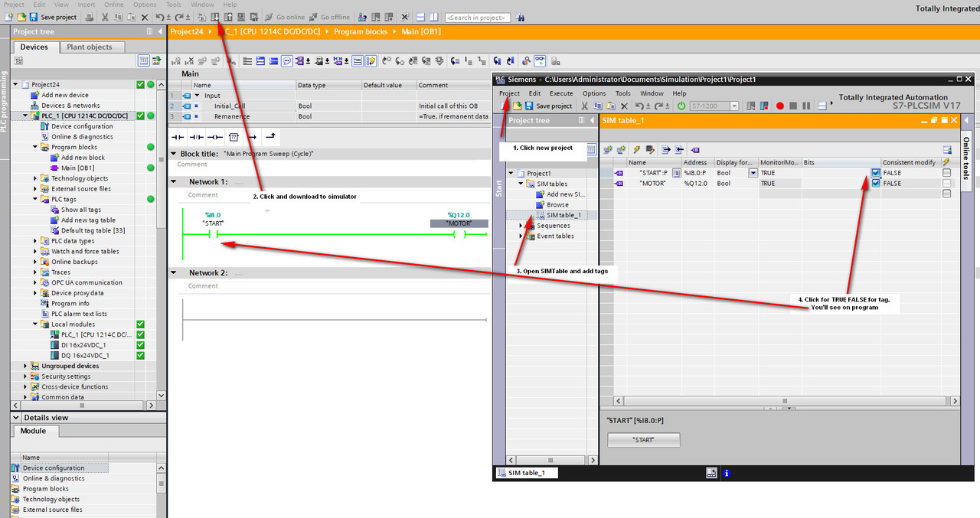This screenshot has width=980, height=518.
Task: Open Execute menu in PLCSIM window
Action: 561,93
